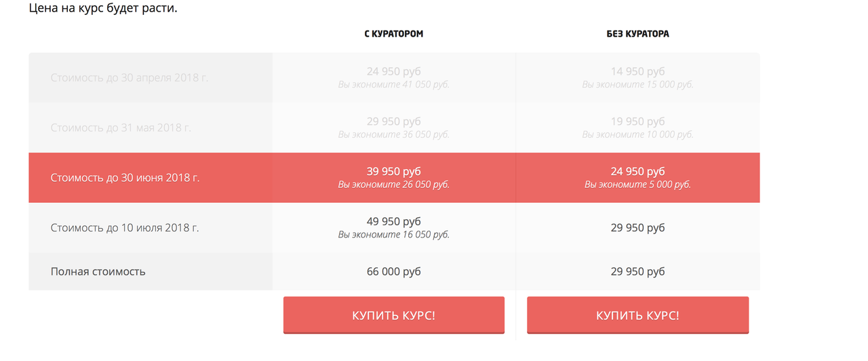Click the highlighted 39 950 руб price
The height and width of the screenshot is (361, 868).
tap(393, 171)
